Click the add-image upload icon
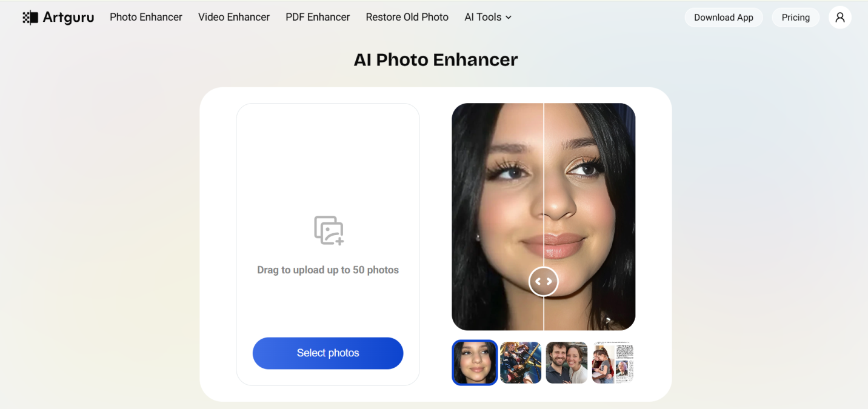 click(329, 230)
